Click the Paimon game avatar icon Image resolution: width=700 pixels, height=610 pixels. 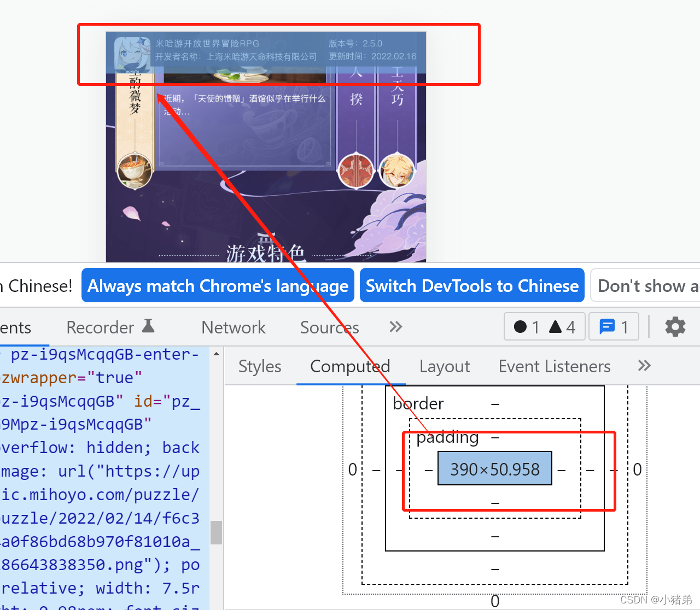pos(132,54)
